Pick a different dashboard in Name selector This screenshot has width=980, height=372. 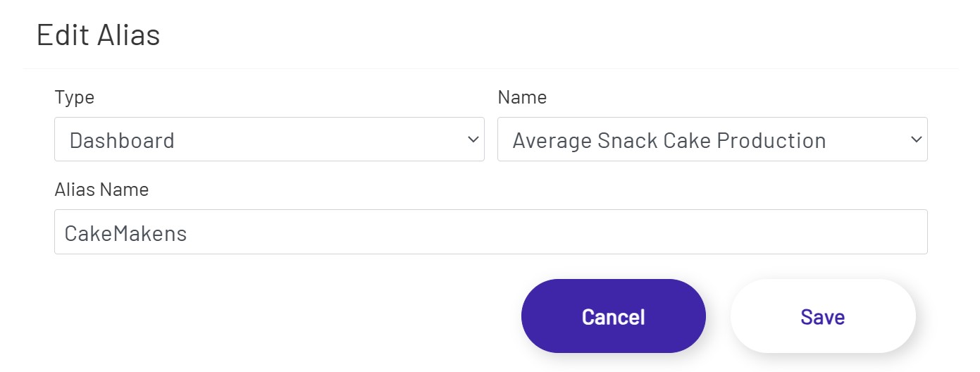coord(712,139)
